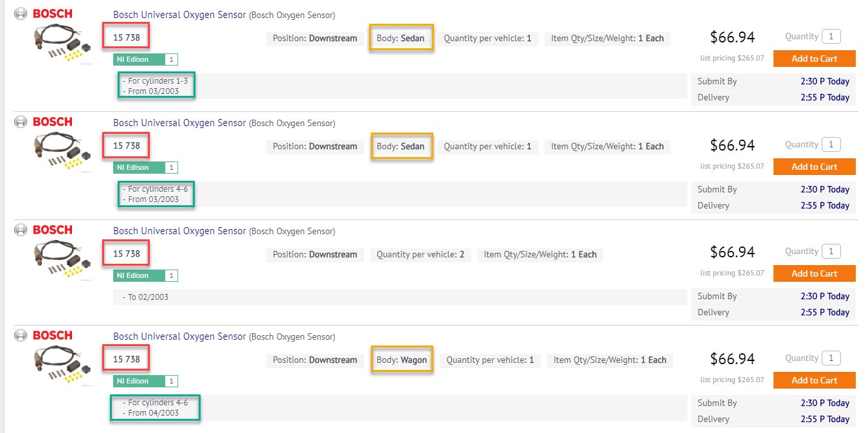The image size is (868, 433).
Task: Select part number 15 738 in the To 02/2003 row
Action: pyautogui.click(x=127, y=253)
